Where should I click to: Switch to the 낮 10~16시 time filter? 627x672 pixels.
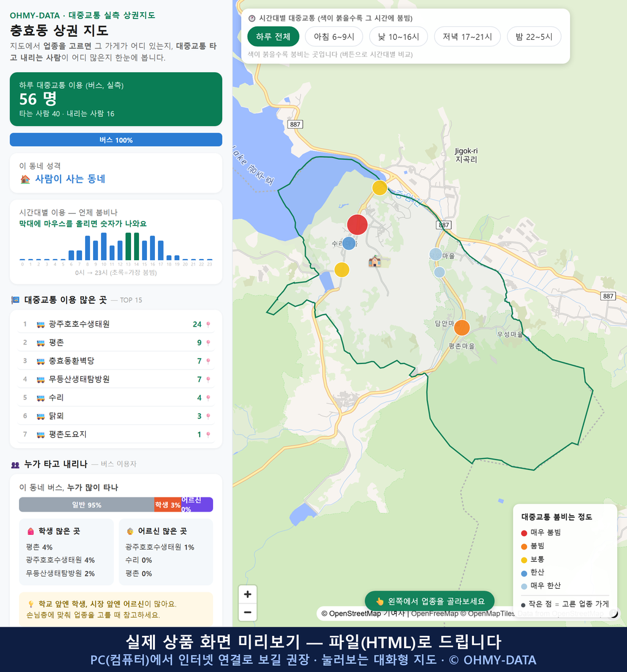pyautogui.click(x=398, y=37)
